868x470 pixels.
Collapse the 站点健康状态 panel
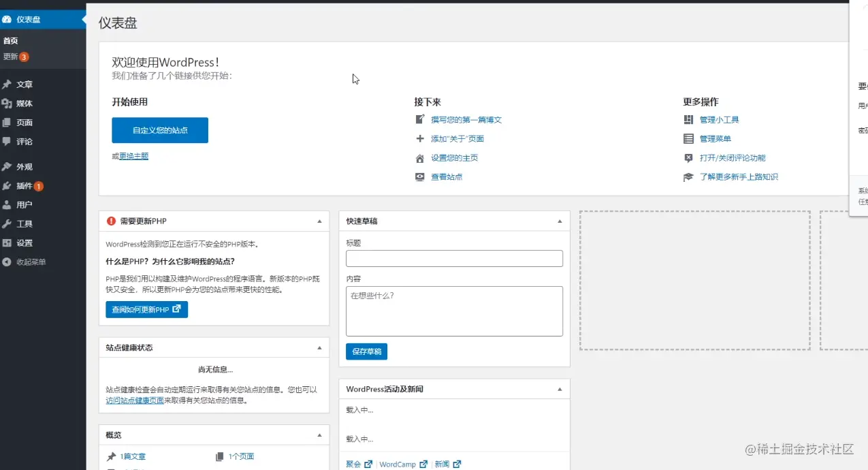tap(319, 347)
